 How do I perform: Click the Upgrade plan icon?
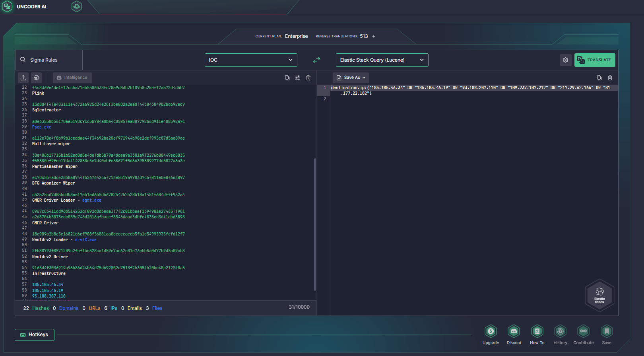(491, 331)
